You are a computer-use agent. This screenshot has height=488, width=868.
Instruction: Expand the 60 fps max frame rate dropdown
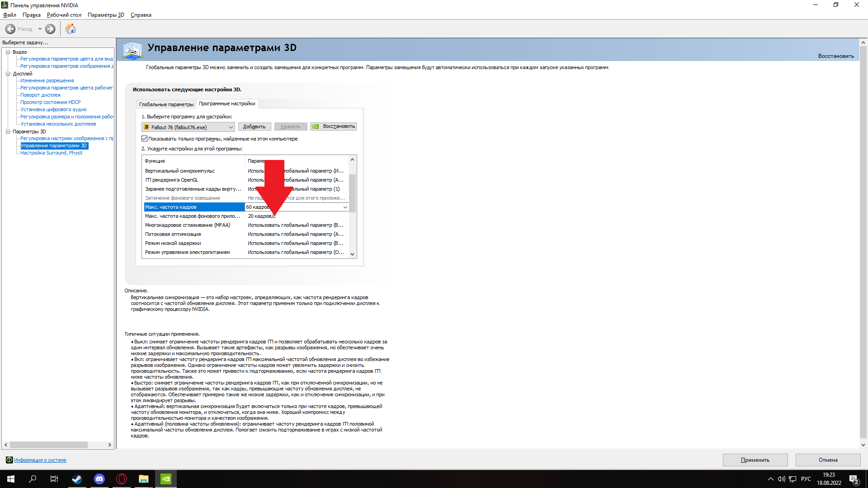click(x=345, y=207)
